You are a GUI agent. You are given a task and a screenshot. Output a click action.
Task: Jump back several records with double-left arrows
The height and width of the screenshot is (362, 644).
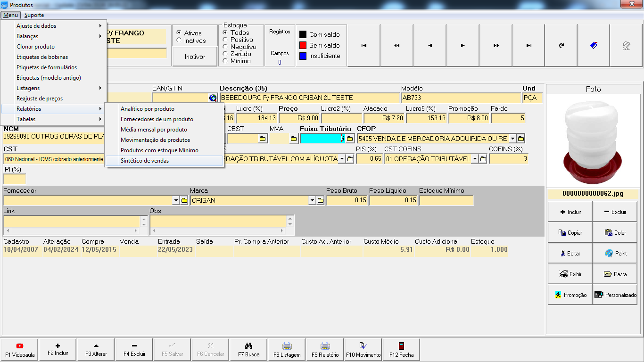pos(396,45)
